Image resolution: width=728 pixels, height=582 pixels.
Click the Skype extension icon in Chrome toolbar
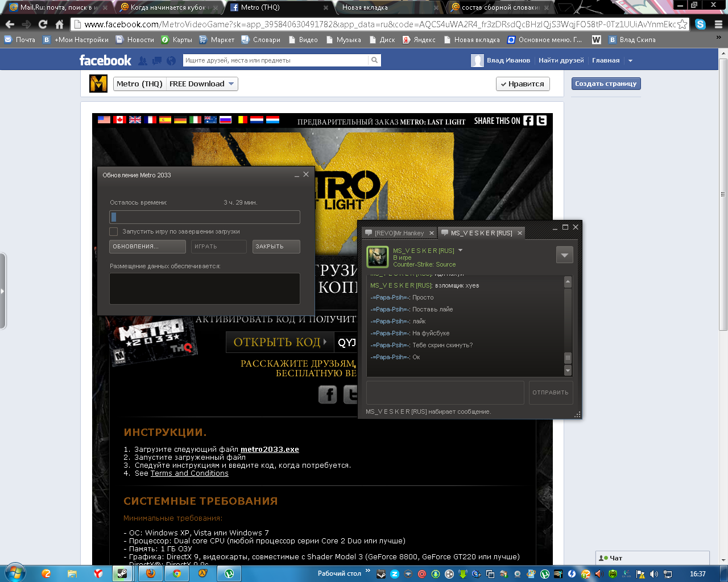coord(701,24)
